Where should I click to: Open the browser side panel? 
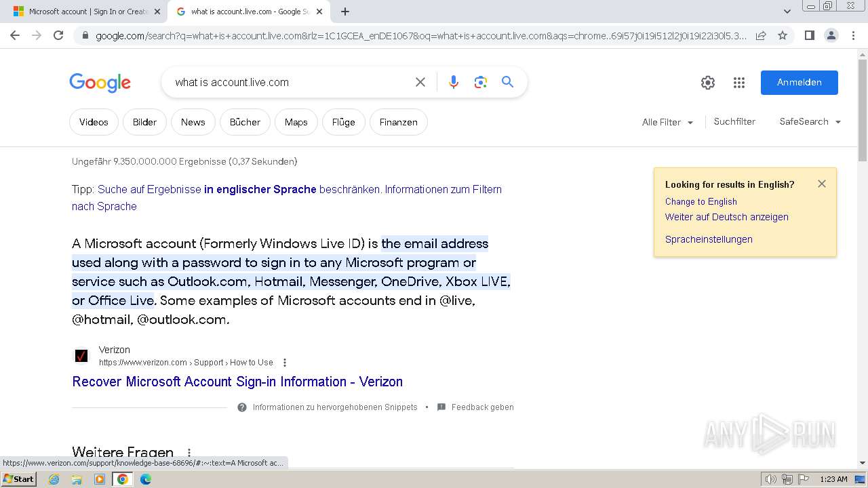click(x=809, y=35)
